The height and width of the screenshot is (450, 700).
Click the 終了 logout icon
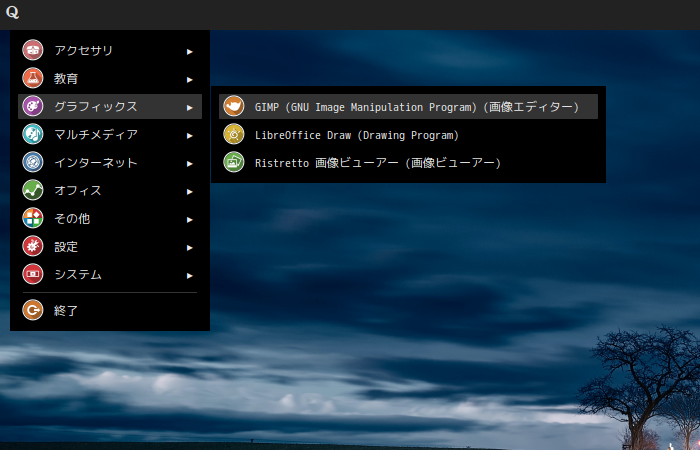coord(33,310)
